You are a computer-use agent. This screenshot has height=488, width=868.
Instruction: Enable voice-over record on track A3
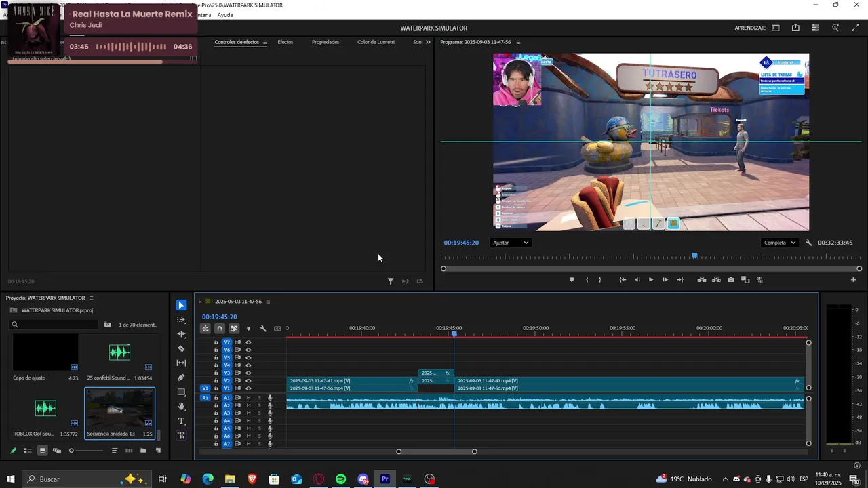pyautogui.click(x=270, y=413)
